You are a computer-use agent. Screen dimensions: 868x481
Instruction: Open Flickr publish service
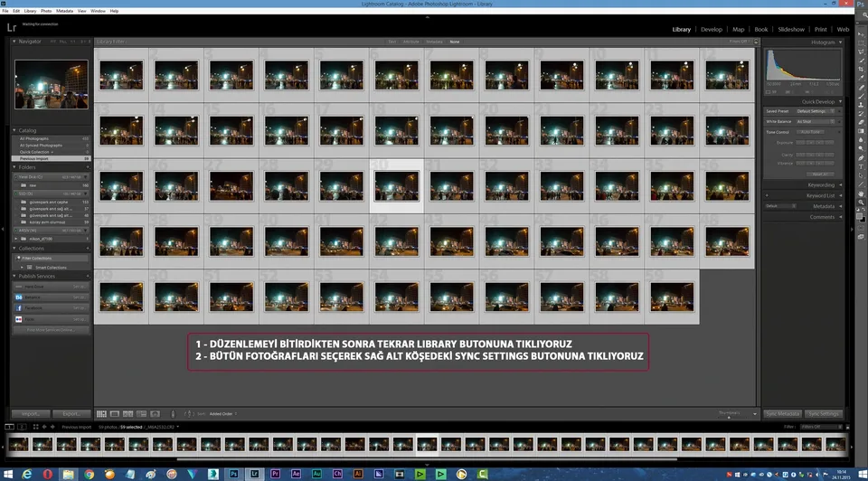coord(51,319)
